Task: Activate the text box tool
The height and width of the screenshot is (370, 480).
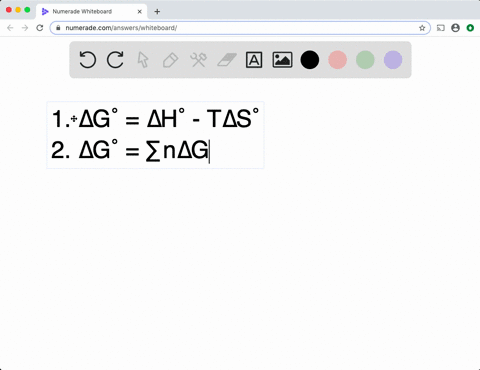Action: click(254, 60)
